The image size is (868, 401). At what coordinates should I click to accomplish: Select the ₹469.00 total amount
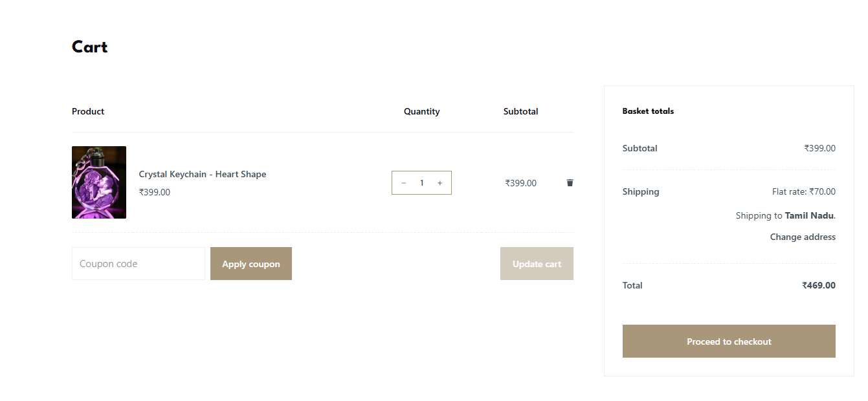(818, 285)
